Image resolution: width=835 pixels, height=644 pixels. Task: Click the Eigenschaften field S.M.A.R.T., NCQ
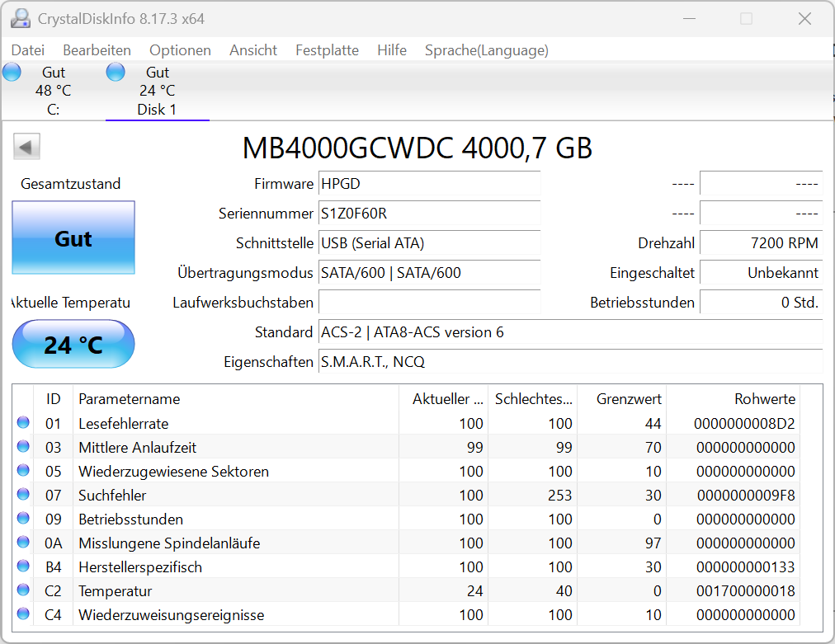[570, 363]
